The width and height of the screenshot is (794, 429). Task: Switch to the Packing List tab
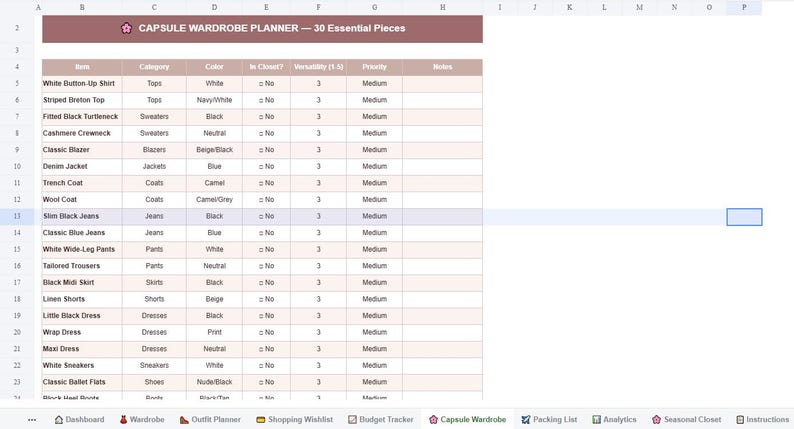(x=549, y=419)
